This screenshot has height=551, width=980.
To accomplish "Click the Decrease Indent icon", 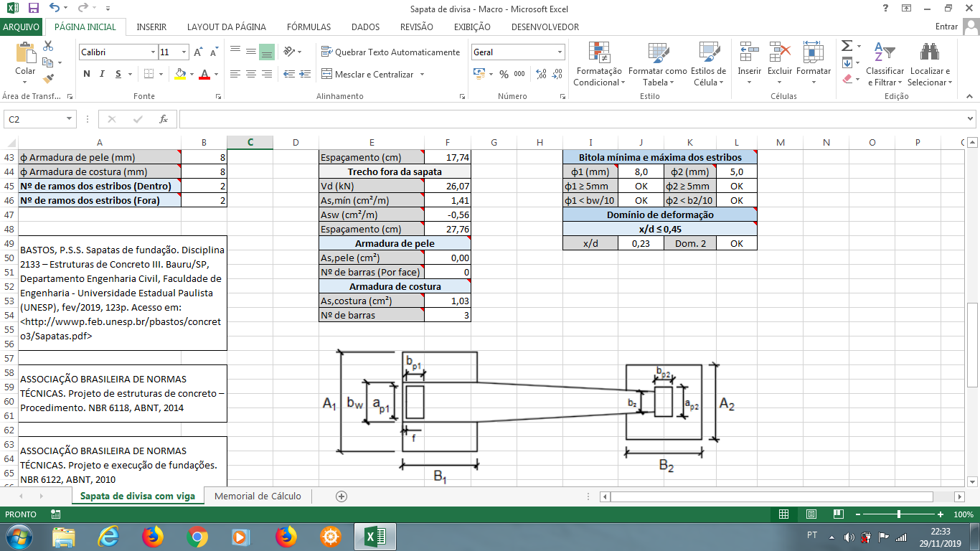I will tap(288, 74).
